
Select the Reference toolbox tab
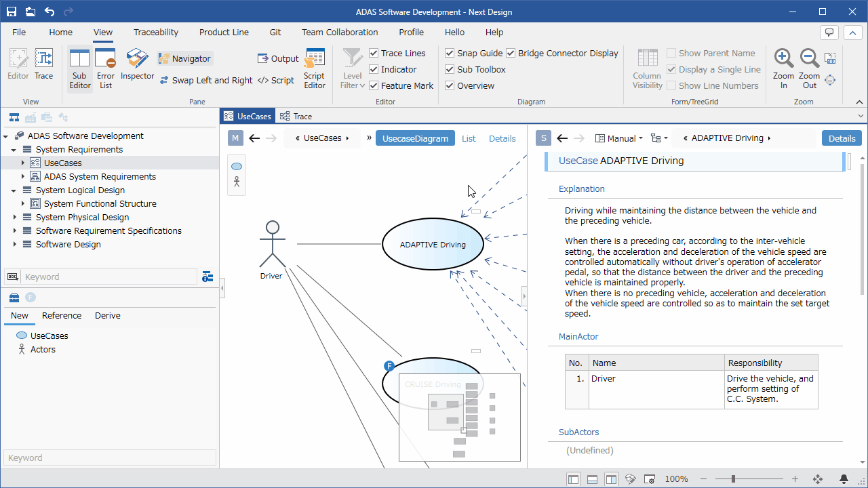(62, 315)
